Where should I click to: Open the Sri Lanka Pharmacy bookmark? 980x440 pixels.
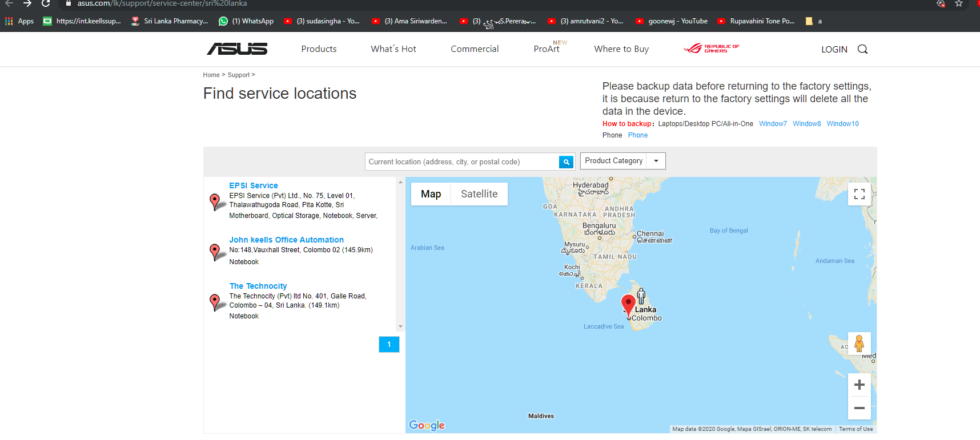170,21
